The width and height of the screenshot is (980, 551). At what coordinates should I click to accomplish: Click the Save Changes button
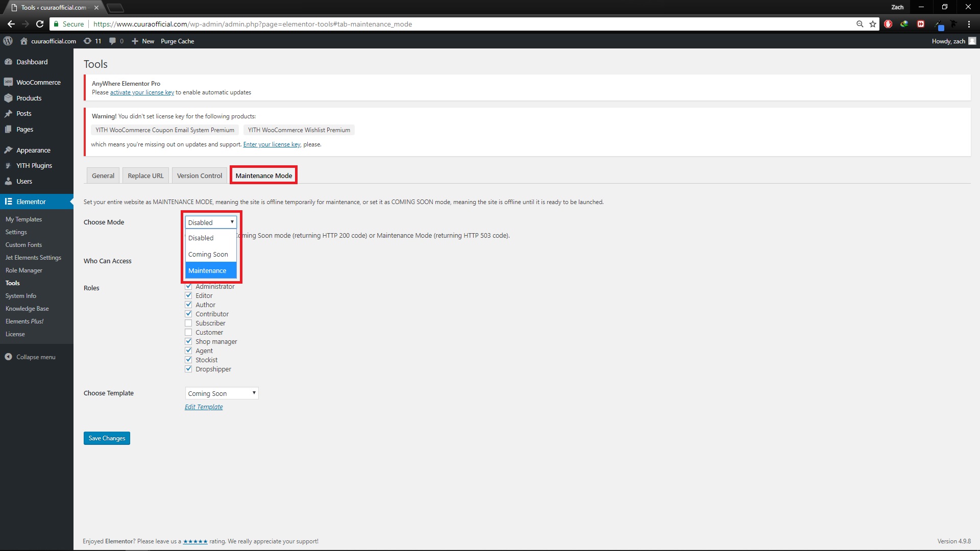pos(107,438)
